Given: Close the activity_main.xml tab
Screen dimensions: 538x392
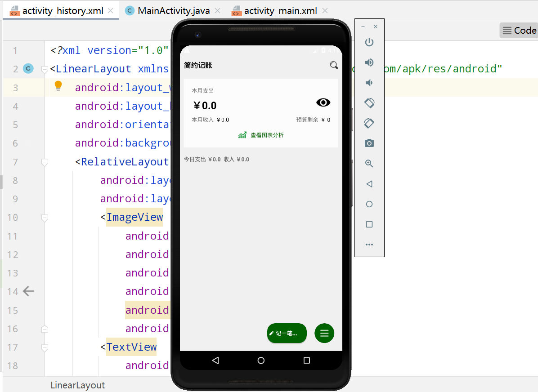Looking at the screenshot, I should coord(325,11).
